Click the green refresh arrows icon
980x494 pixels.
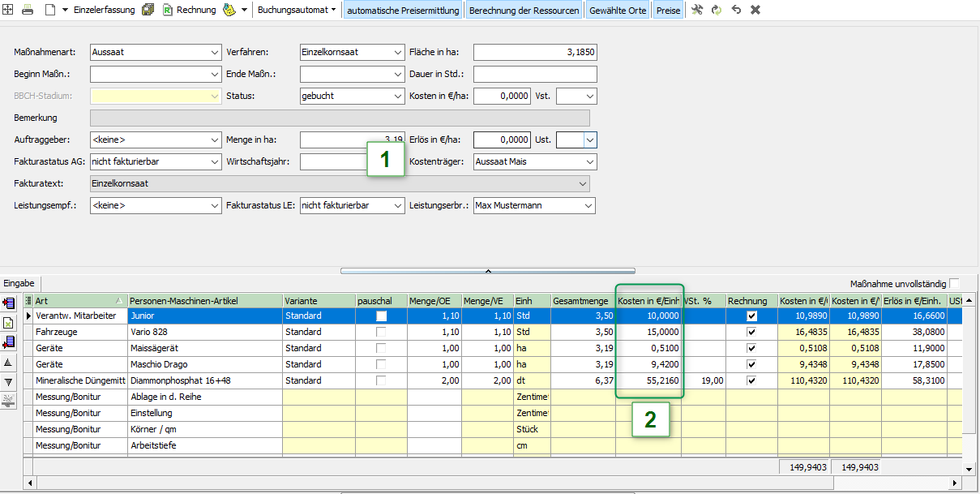pos(717,10)
